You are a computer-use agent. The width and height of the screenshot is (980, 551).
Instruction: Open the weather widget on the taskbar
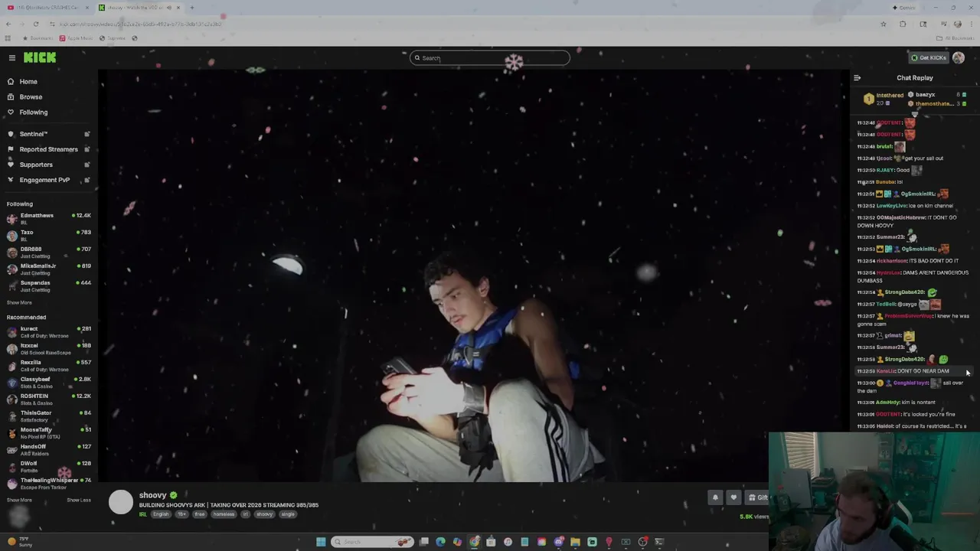pyautogui.click(x=21, y=542)
